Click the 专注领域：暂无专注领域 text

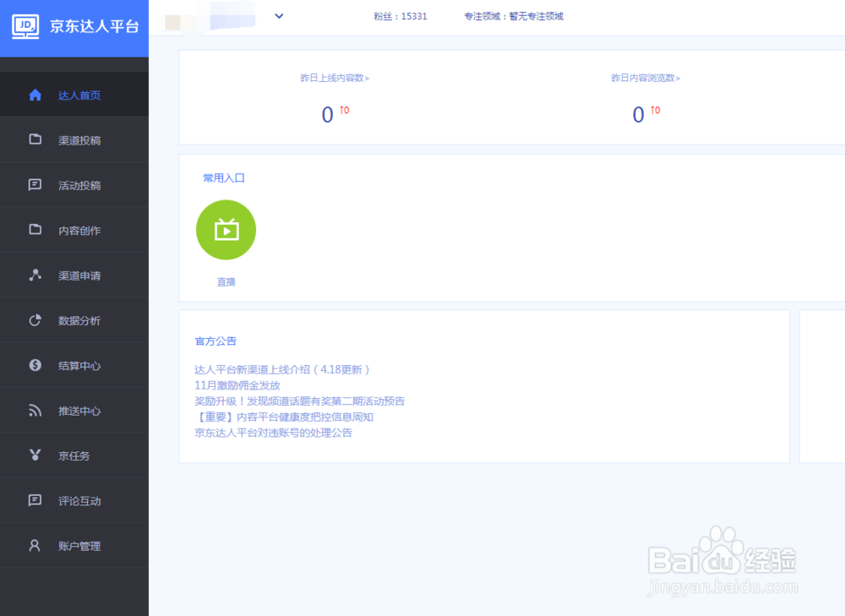click(514, 16)
